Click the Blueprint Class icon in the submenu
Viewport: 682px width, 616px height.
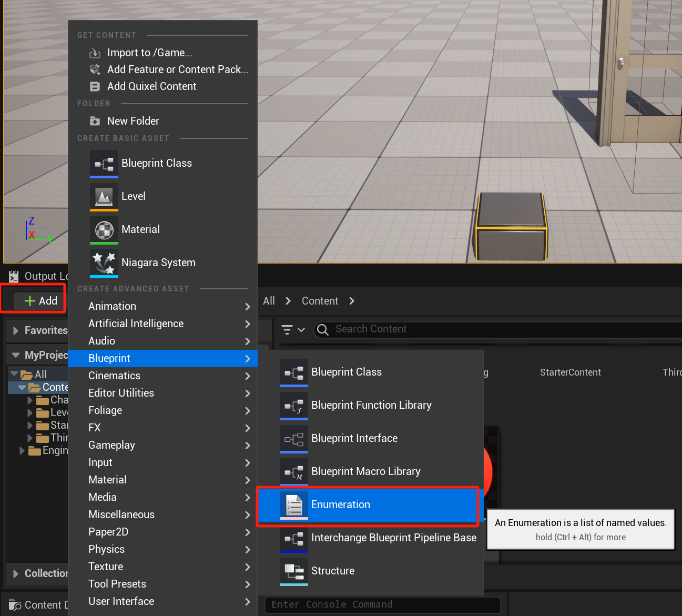(x=294, y=373)
